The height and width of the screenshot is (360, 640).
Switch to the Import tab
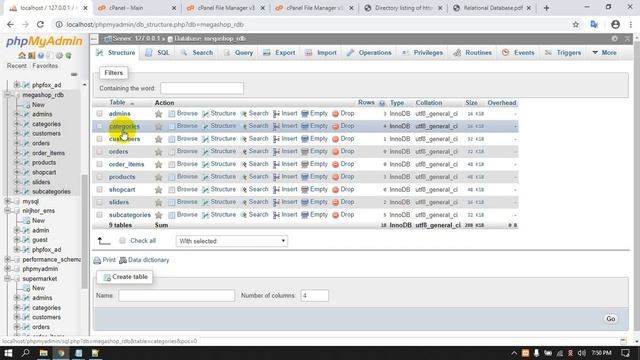(321, 53)
